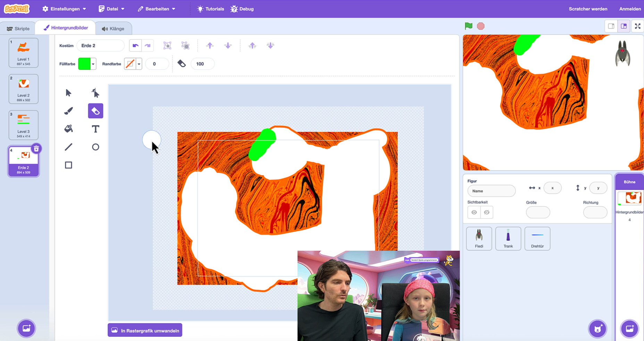Image resolution: width=644 pixels, height=341 pixels.
Task: Select the Circle tool
Action: (95, 147)
